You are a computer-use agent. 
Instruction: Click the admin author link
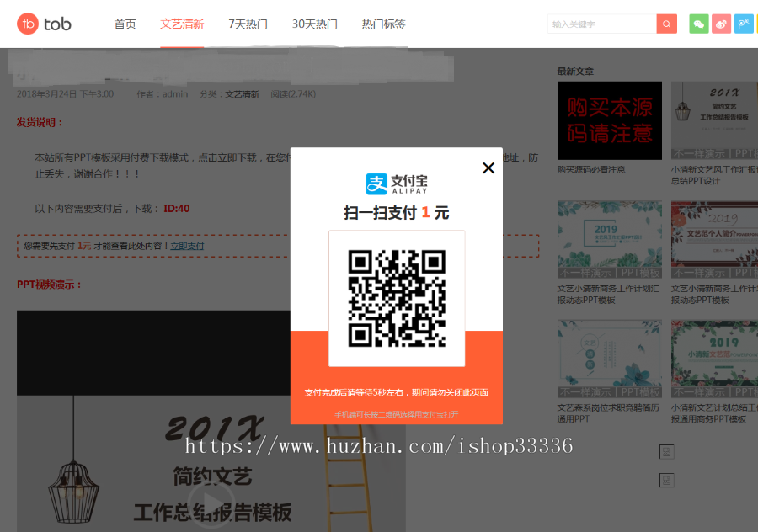tap(174, 93)
